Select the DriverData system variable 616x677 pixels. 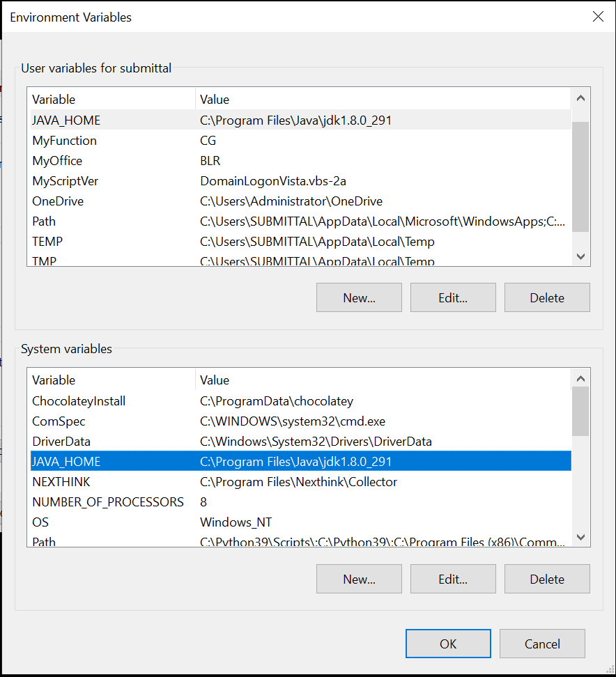pyautogui.click(x=63, y=441)
